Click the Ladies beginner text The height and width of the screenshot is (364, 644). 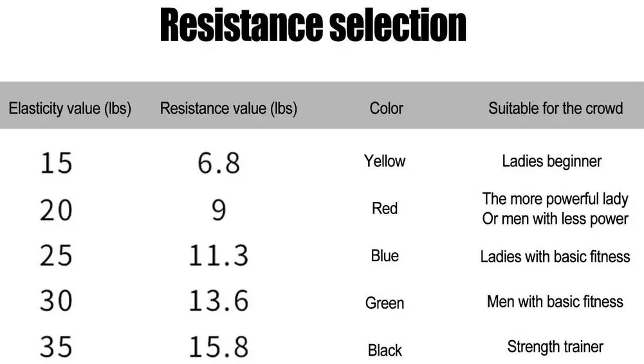pyautogui.click(x=551, y=161)
